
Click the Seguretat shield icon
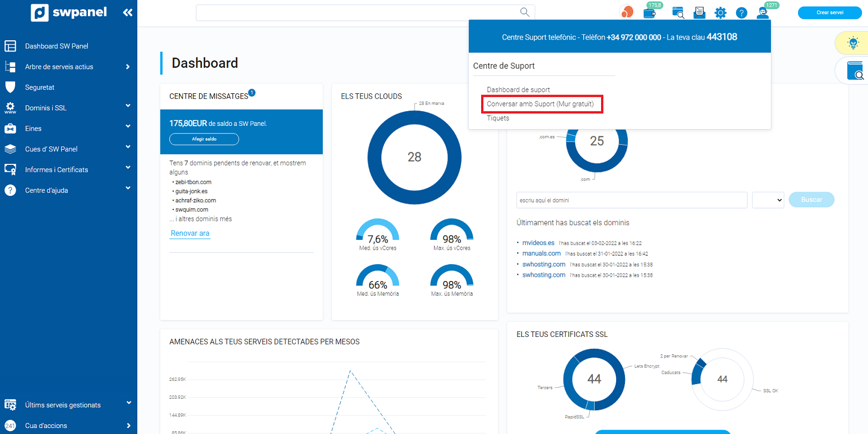(x=10, y=87)
